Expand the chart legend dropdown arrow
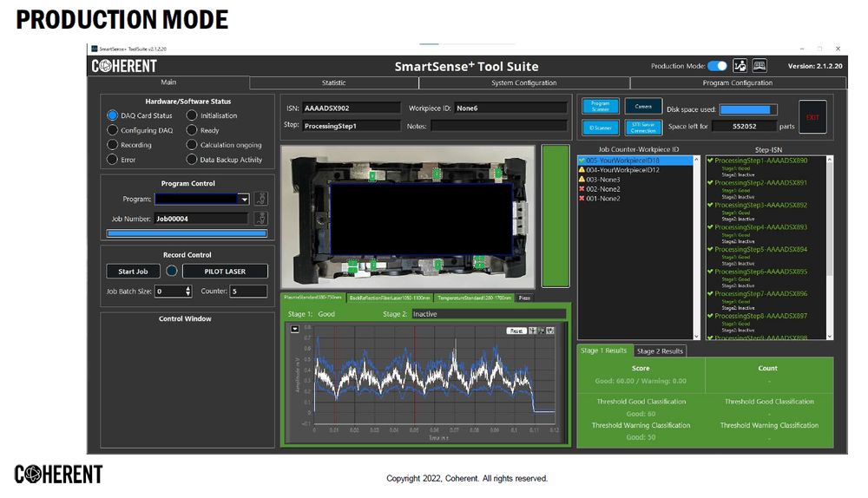This screenshot has width=868, height=498. (295, 329)
